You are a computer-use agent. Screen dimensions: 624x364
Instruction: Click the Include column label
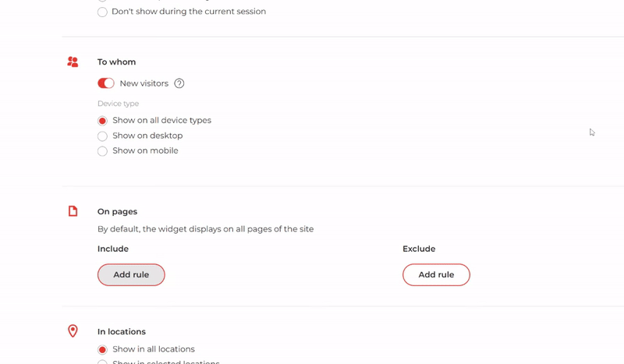pyautogui.click(x=113, y=249)
